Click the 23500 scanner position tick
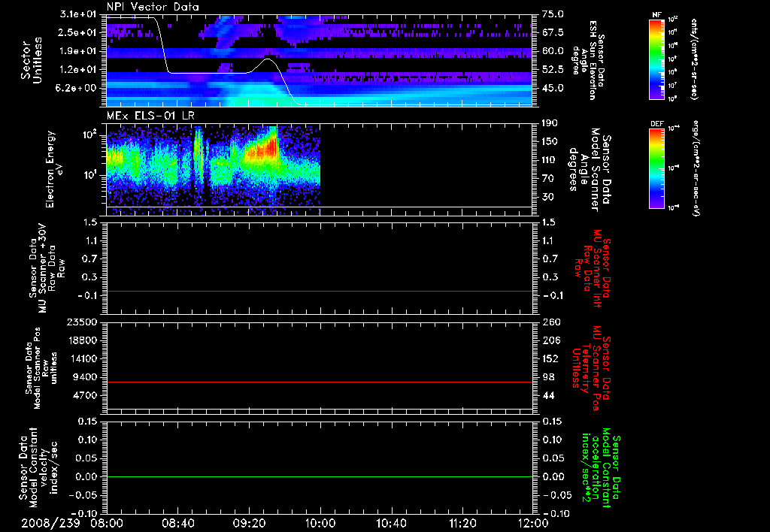This screenshot has height=532, width=770. (83, 322)
